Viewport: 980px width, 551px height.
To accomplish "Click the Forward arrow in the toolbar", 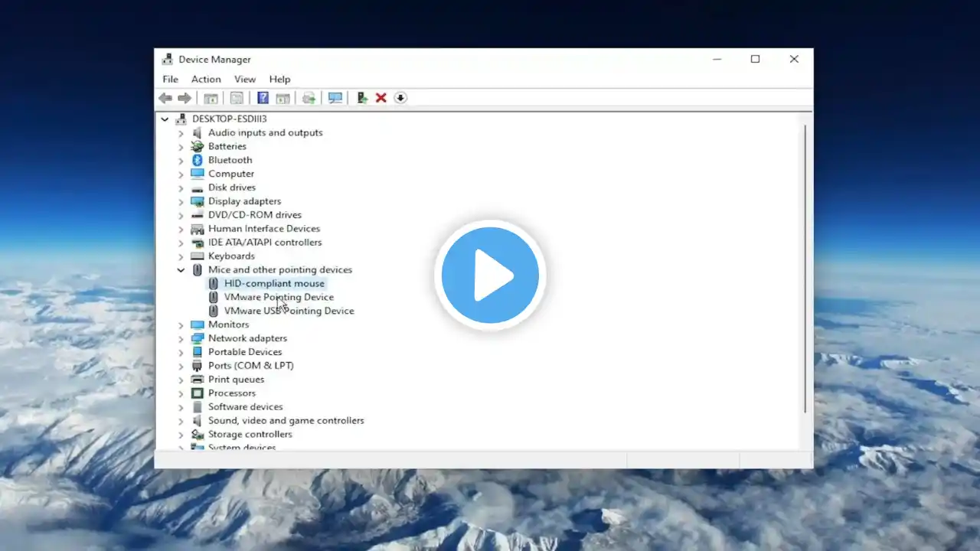I will tap(185, 98).
